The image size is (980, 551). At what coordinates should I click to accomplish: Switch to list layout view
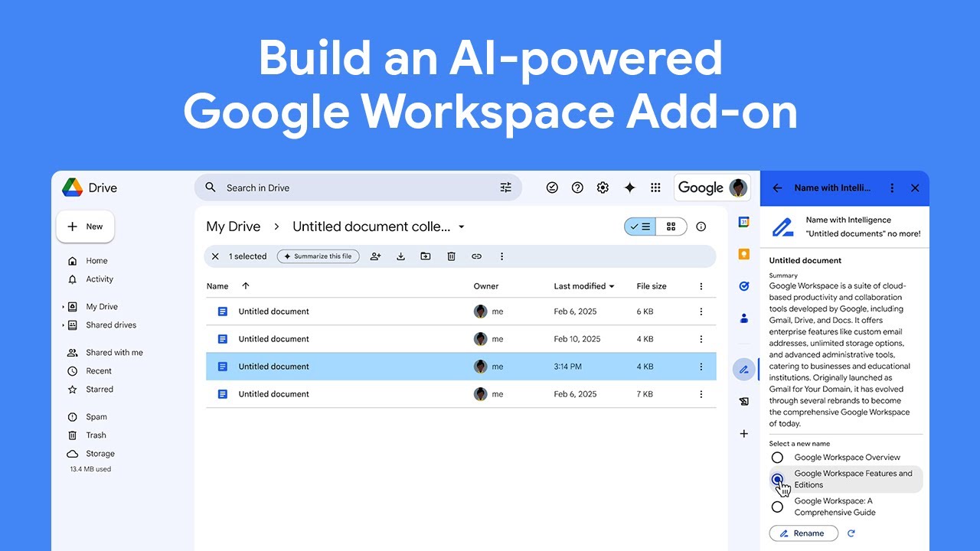pyautogui.click(x=640, y=227)
